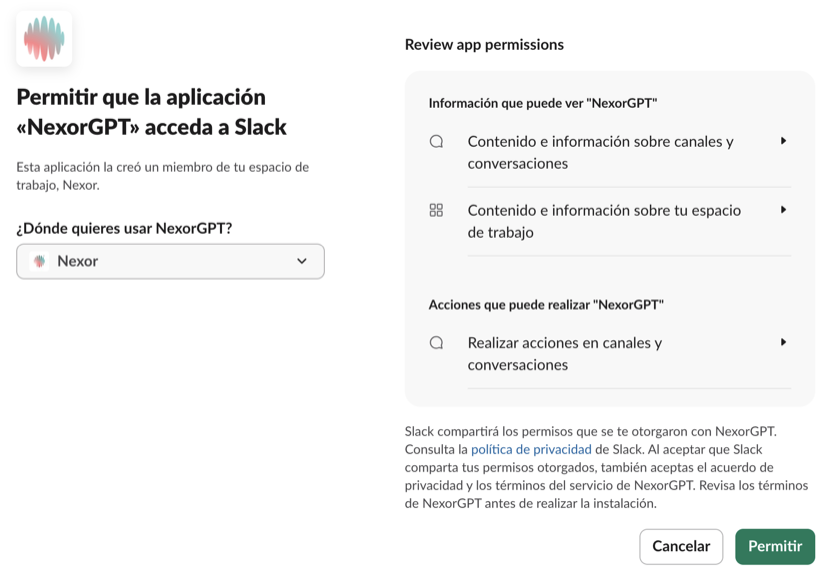Click the chevron in the workspace selector
This screenshot has height=577, width=832.
tap(302, 261)
